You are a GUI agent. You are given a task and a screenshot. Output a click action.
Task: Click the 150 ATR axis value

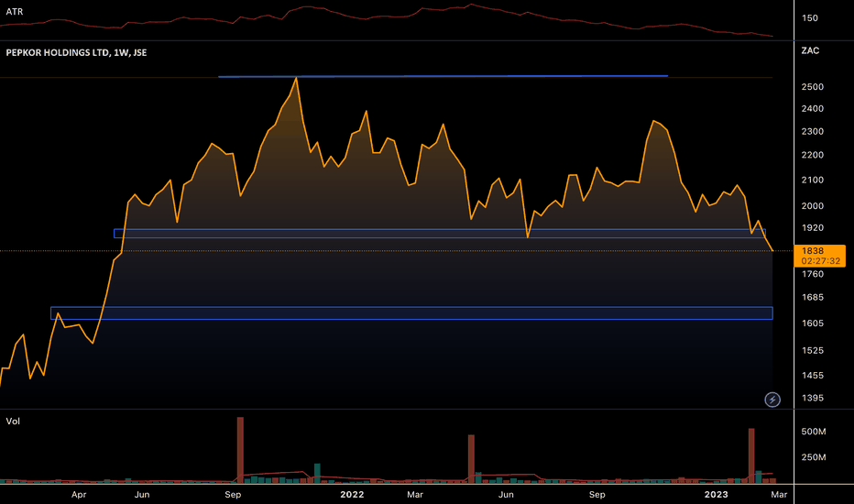point(810,18)
